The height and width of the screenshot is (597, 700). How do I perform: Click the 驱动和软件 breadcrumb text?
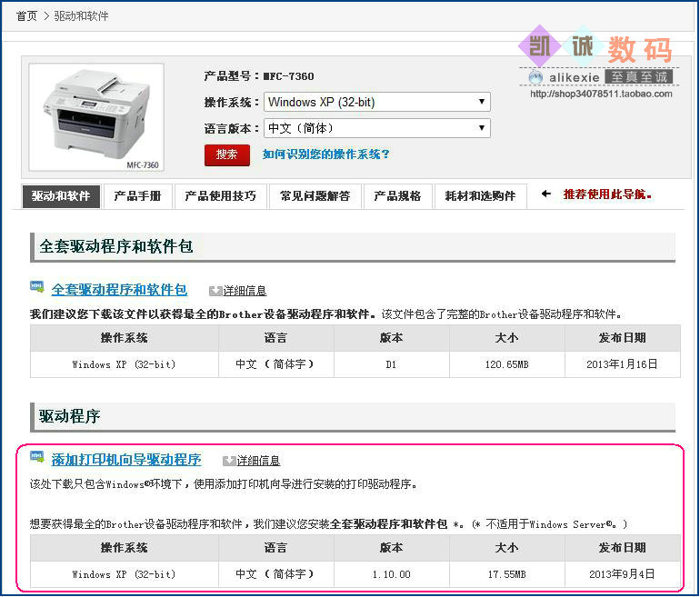(x=81, y=16)
